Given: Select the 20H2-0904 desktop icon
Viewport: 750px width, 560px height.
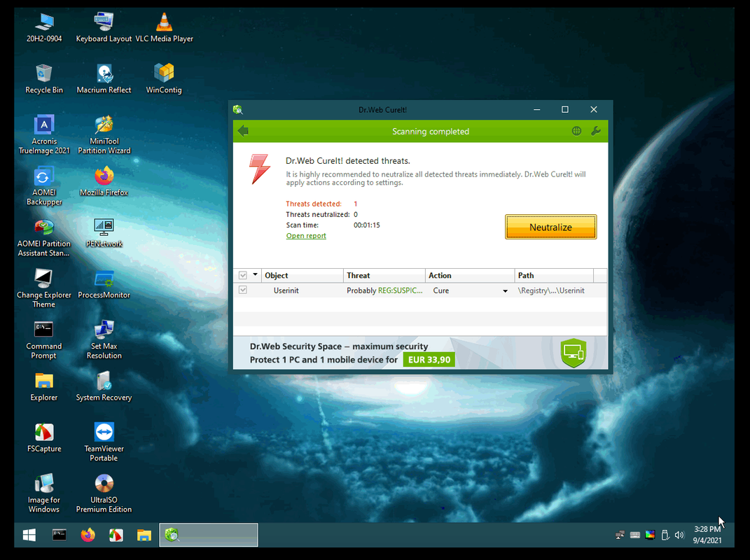Looking at the screenshot, I should point(44,28).
